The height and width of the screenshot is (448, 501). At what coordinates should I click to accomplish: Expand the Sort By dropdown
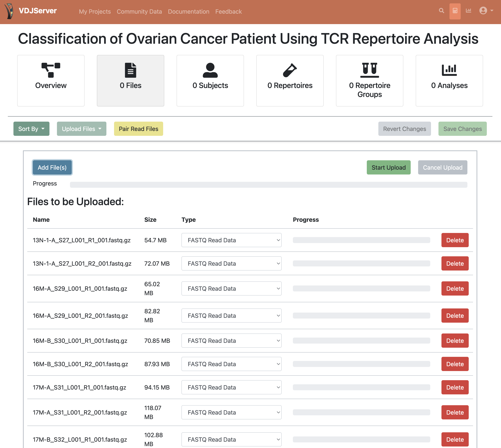click(32, 129)
